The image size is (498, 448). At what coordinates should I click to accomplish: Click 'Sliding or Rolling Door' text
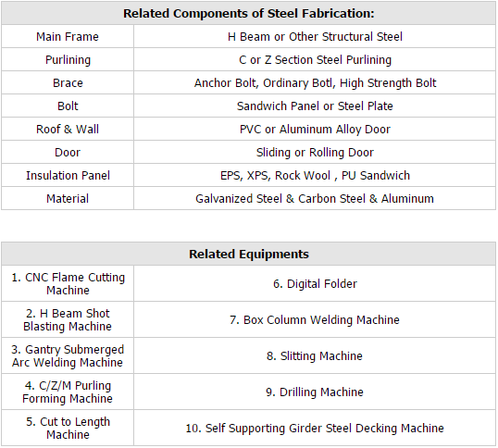[315, 153]
